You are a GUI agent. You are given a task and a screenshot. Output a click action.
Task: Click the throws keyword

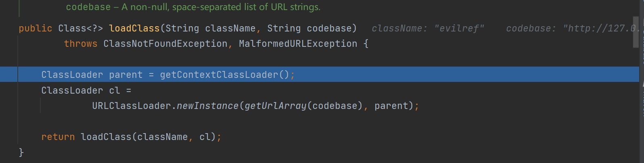click(x=81, y=44)
